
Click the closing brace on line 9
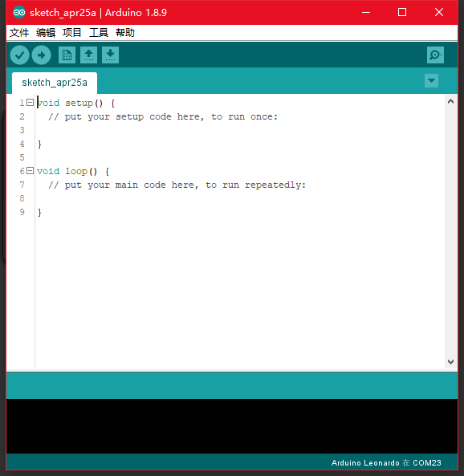(x=39, y=212)
